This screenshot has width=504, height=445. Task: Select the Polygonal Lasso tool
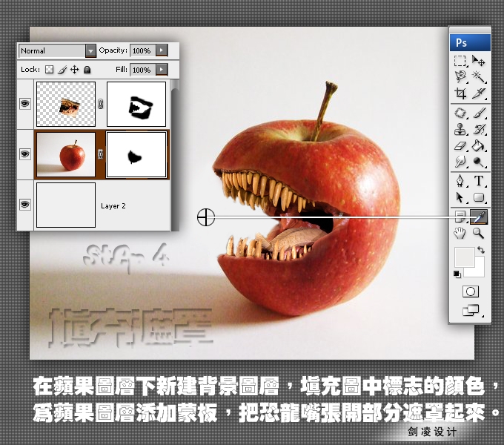[x=460, y=76]
